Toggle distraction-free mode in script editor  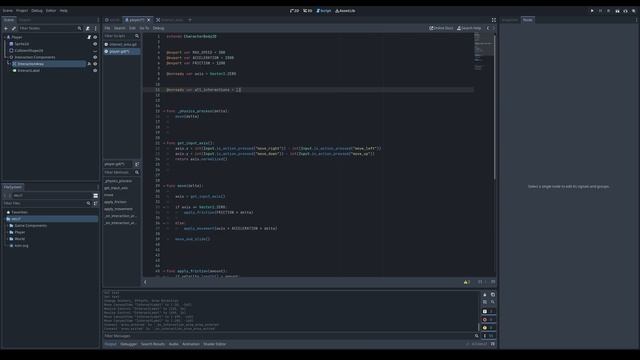[x=493, y=20]
